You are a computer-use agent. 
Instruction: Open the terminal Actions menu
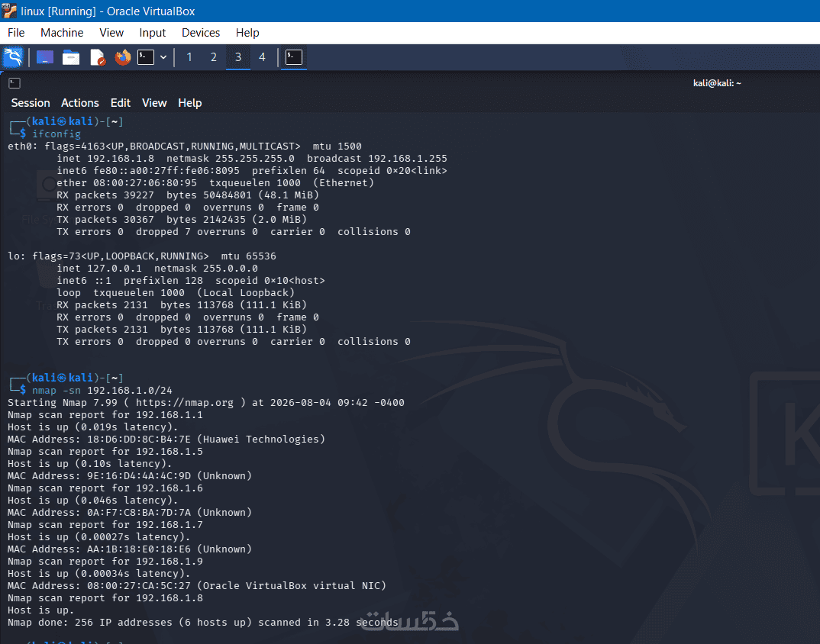coord(80,103)
